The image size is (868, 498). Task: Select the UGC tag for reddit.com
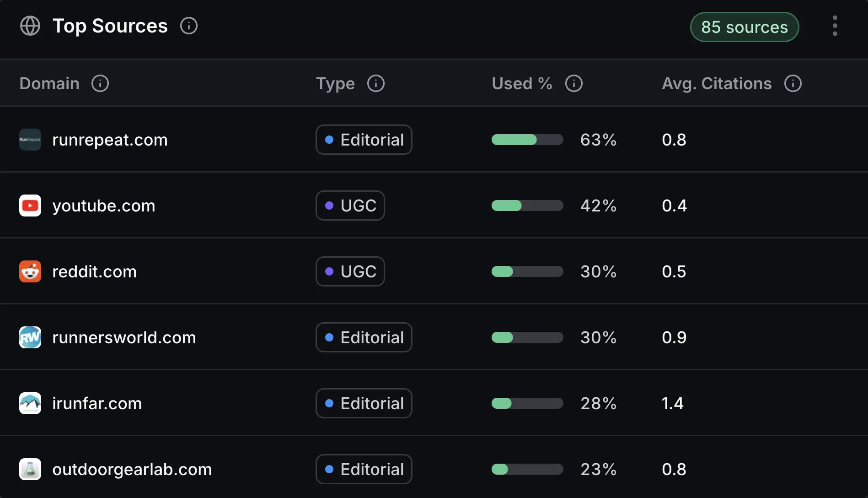(x=350, y=271)
